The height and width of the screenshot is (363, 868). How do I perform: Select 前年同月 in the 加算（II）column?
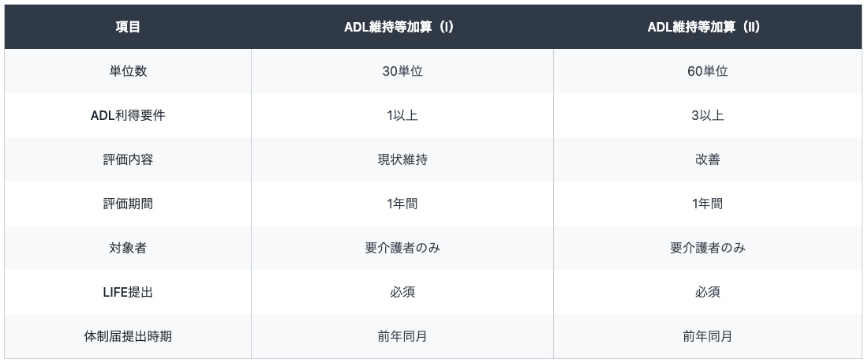(x=707, y=336)
